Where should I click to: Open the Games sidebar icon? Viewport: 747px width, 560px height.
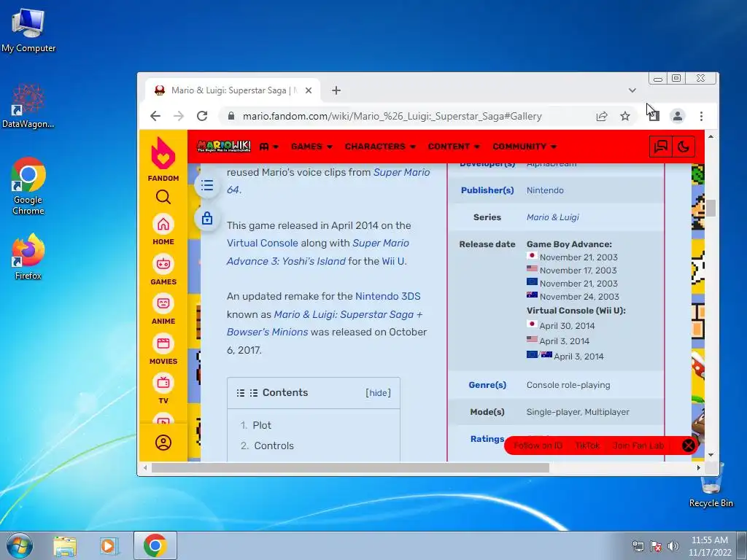(163, 264)
